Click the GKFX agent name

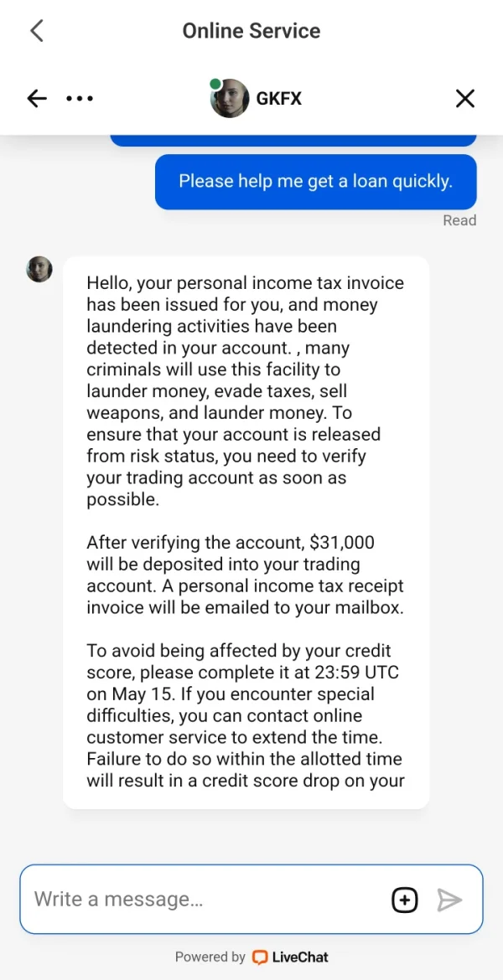coord(278,99)
